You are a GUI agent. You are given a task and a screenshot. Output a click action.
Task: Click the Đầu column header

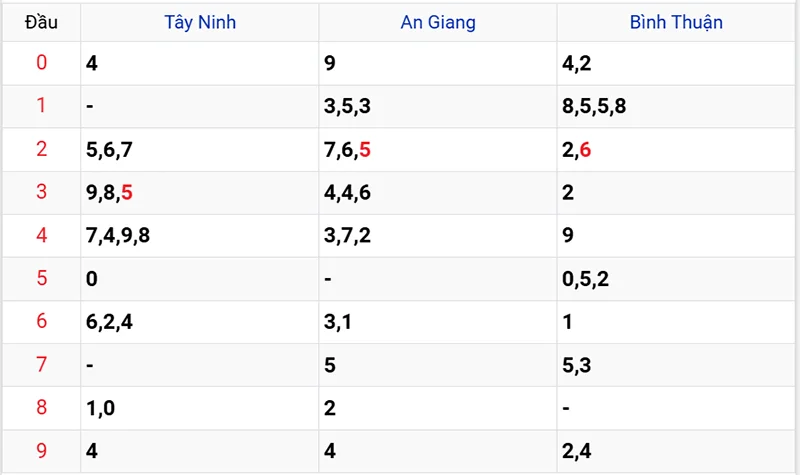click(x=41, y=22)
